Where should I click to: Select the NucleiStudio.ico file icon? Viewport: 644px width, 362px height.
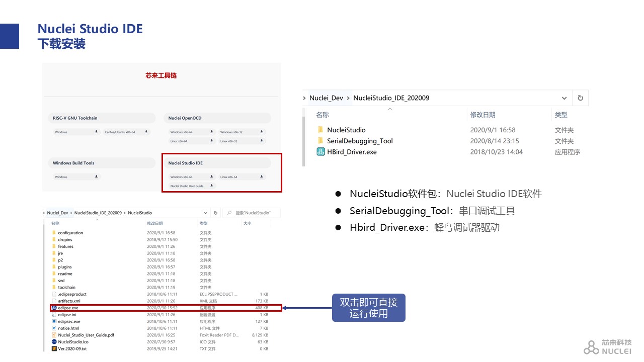point(54,342)
